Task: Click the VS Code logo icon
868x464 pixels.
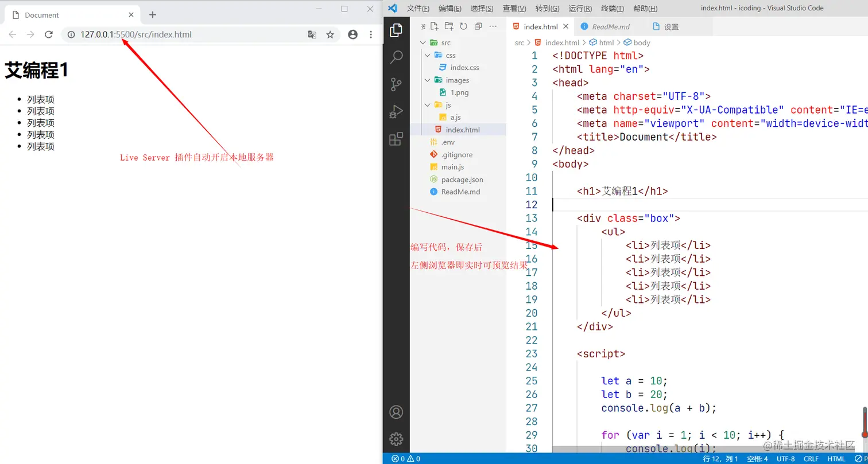Action: click(x=393, y=8)
